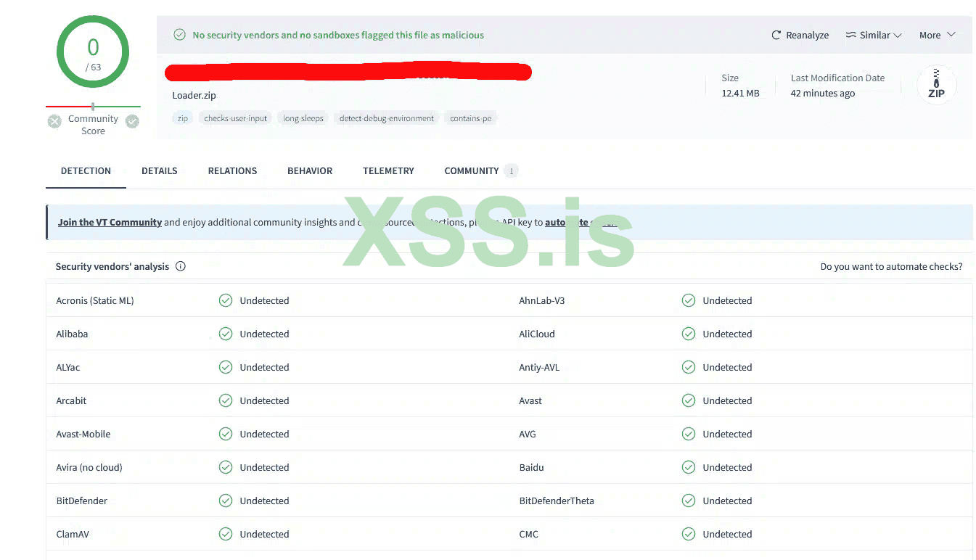Click the Undetected check icon for Acronis (Static ML)
Screen dimensions: 976x560
tap(226, 300)
